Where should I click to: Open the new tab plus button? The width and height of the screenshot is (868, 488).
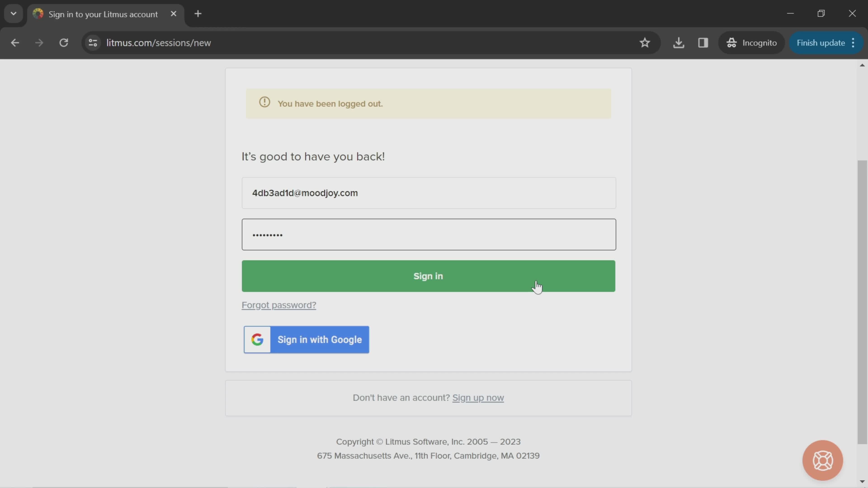[x=198, y=14]
